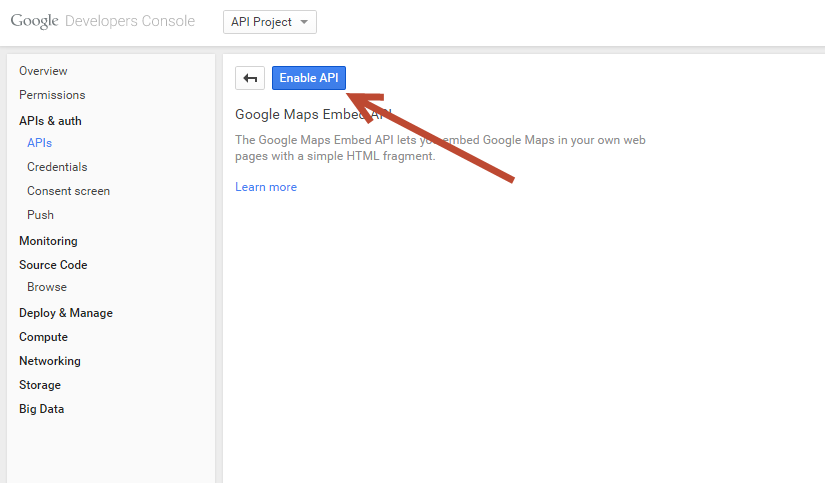Screen dimensions: 825x483
Task: Click the Google Maps Embed API heading
Action: [x=314, y=114]
